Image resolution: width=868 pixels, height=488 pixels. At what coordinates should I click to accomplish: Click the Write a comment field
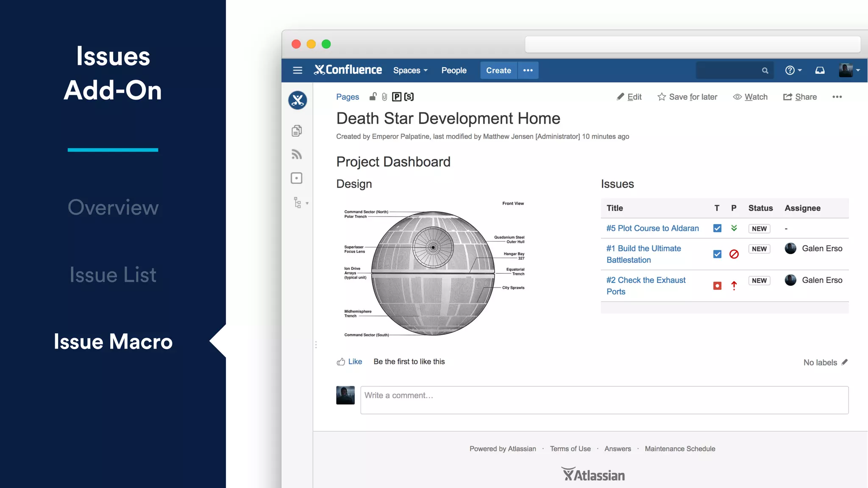point(604,400)
